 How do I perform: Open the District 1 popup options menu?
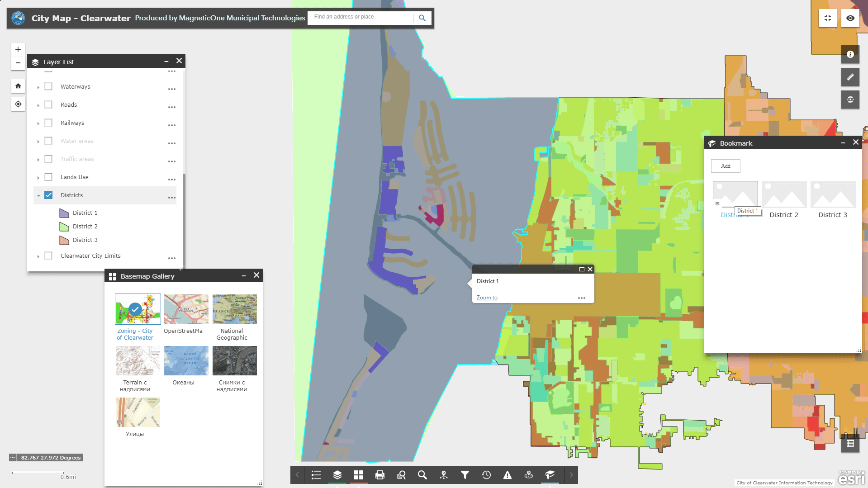tap(582, 298)
